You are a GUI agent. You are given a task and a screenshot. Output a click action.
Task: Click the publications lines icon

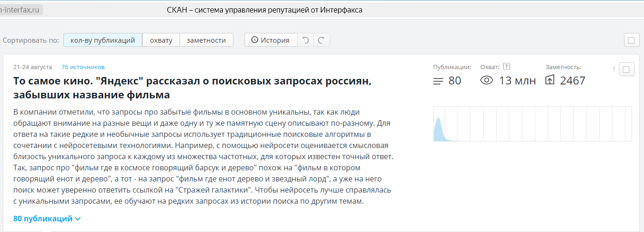coord(438,81)
